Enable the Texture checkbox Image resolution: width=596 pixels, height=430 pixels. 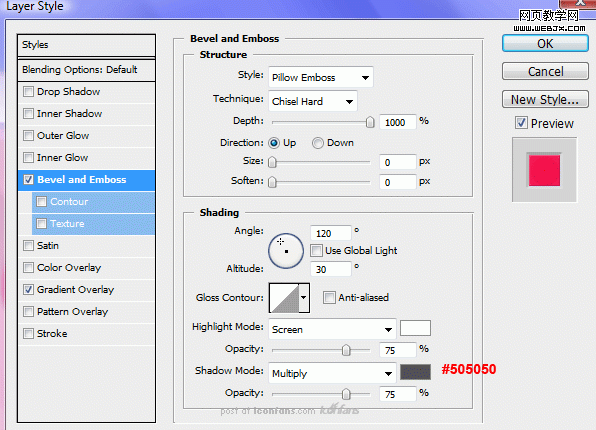click(41, 224)
